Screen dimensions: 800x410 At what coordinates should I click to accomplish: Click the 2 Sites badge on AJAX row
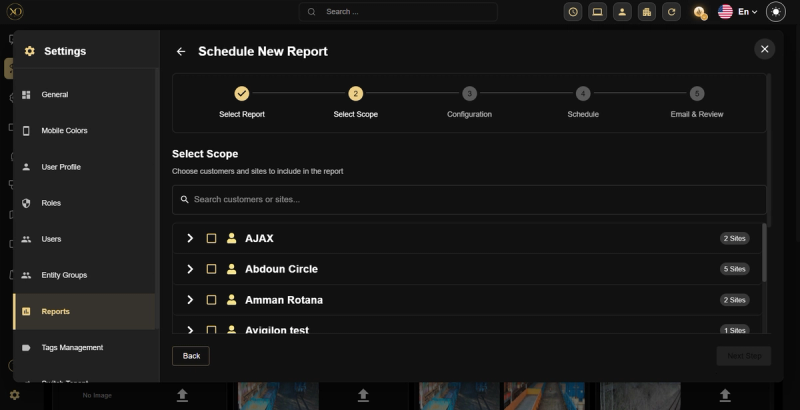735,238
